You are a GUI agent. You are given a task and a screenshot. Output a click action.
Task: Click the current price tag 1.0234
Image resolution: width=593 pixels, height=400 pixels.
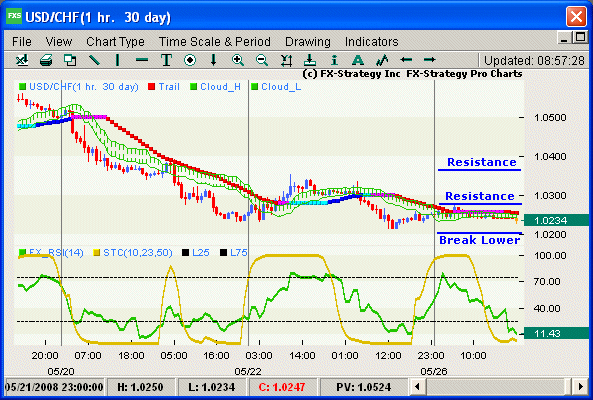point(556,220)
